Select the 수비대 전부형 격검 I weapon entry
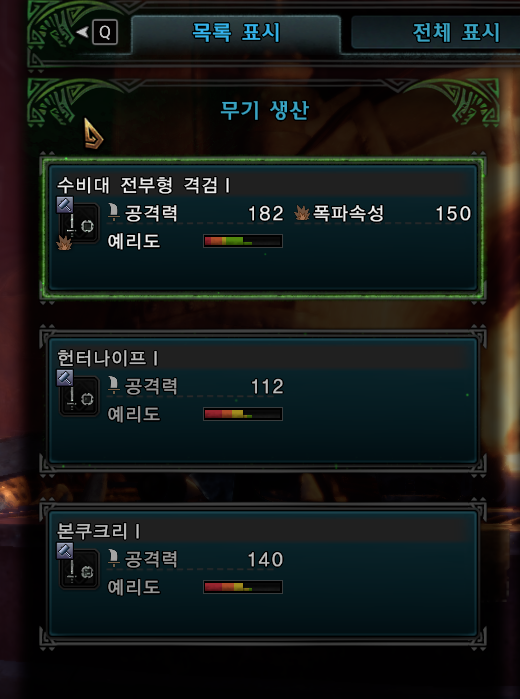Viewport: 520px width, 699px height. point(263,227)
